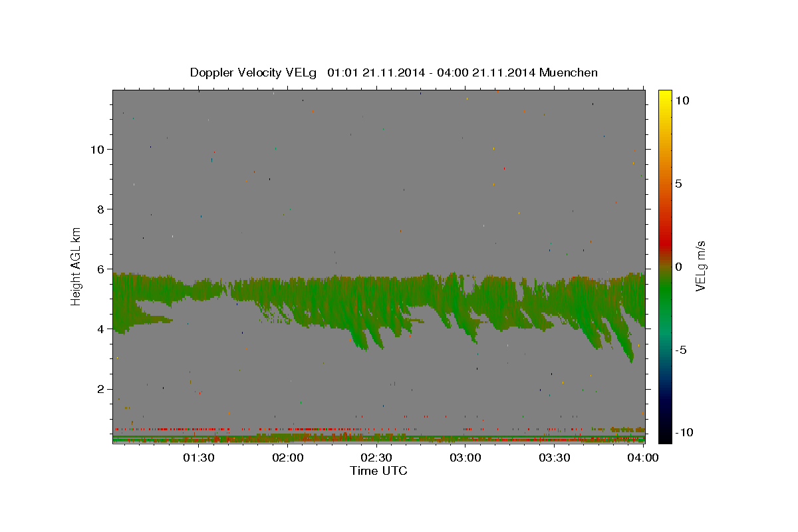Image resolution: width=798 pixels, height=532 pixels.
Task: Click the height axis label 6
Action: coord(100,269)
